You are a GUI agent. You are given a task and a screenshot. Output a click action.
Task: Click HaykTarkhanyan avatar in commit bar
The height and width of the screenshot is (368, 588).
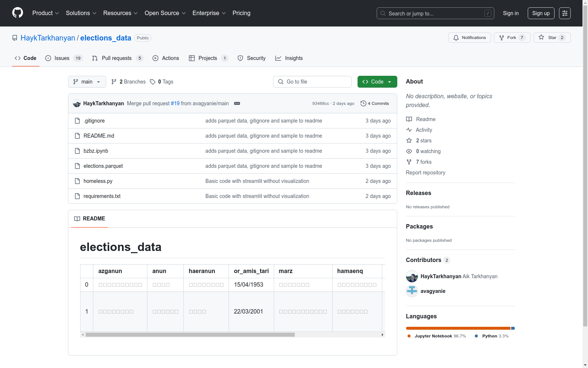point(77,103)
